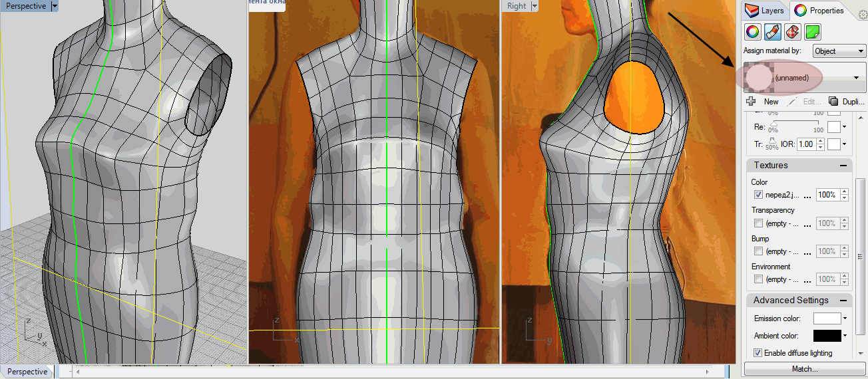Screen dimensions: 868x379
Task: Switch to the Properties tab
Action: (819, 11)
